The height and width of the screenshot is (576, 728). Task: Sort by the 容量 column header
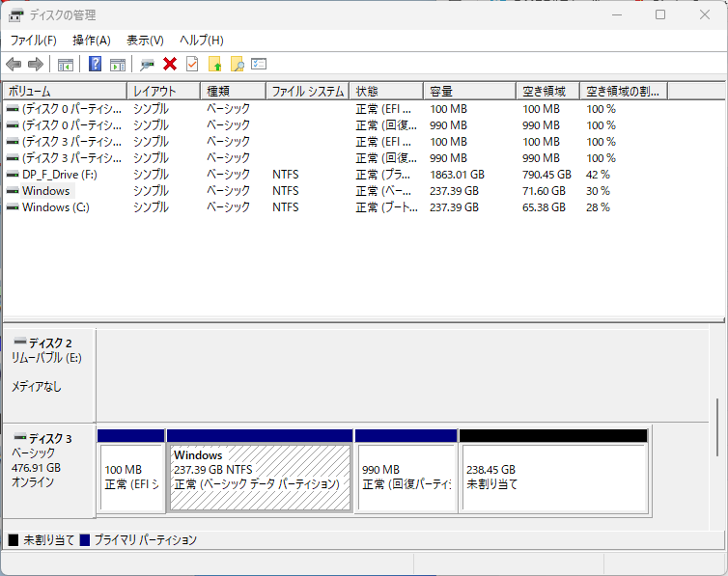click(470, 91)
